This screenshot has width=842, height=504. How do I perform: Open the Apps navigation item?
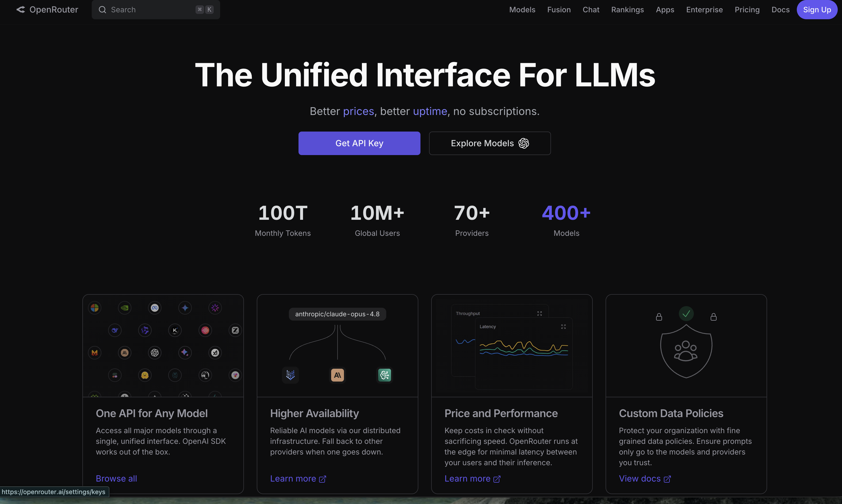[665, 10]
